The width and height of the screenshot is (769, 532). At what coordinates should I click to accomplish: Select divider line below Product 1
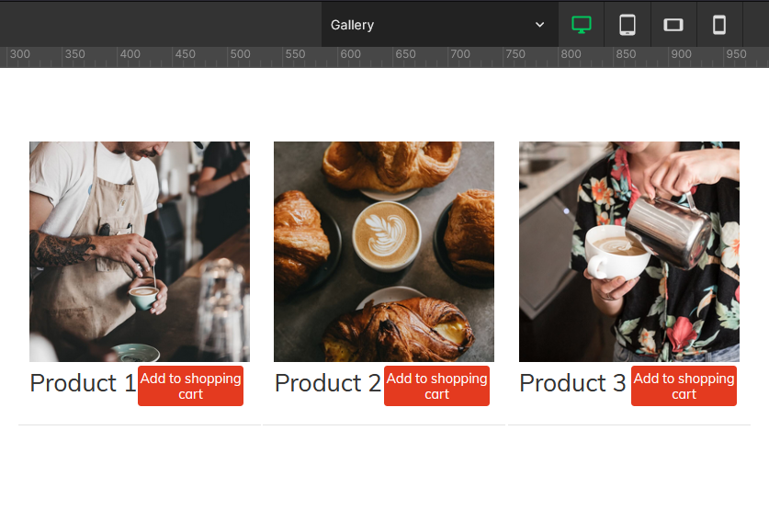[x=140, y=424]
